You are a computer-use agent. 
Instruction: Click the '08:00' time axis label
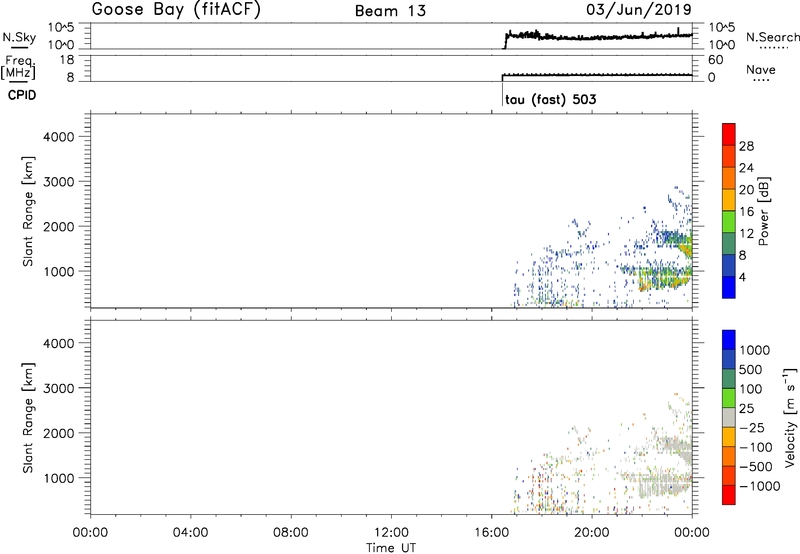pos(291,533)
